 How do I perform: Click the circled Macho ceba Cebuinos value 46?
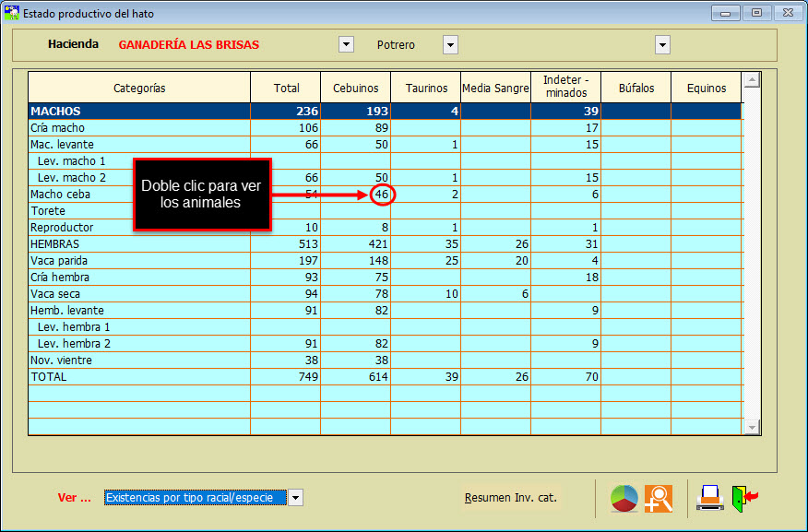[382, 195]
